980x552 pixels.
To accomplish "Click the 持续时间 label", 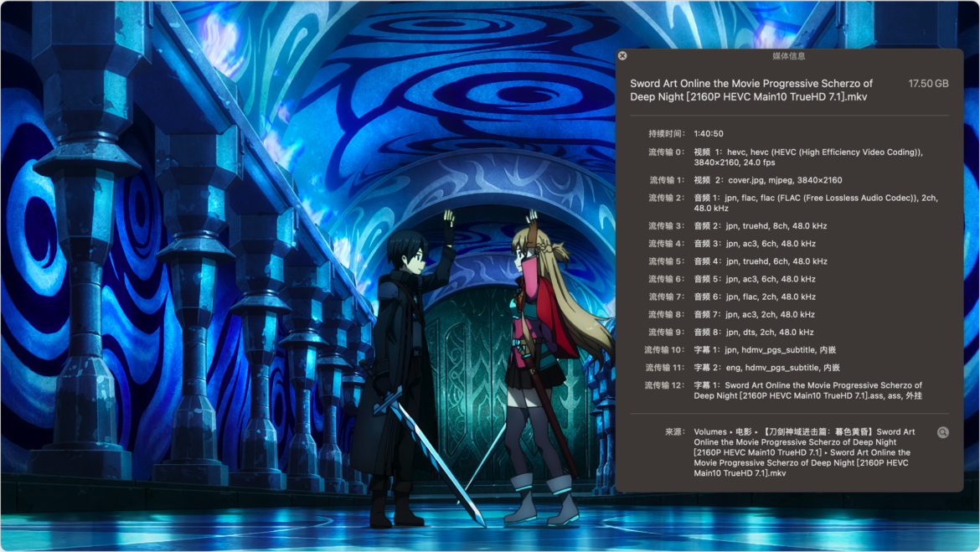I will pyautogui.click(x=666, y=134).
